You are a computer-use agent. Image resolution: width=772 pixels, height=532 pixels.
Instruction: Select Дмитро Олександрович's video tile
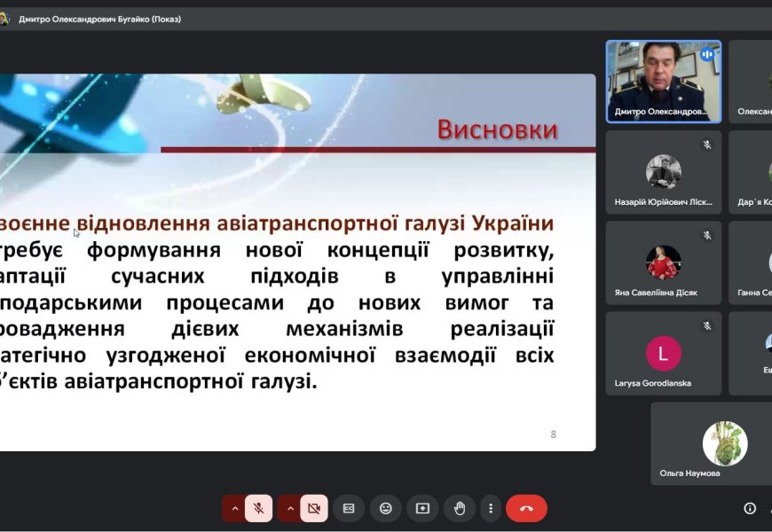click(663, 81)
